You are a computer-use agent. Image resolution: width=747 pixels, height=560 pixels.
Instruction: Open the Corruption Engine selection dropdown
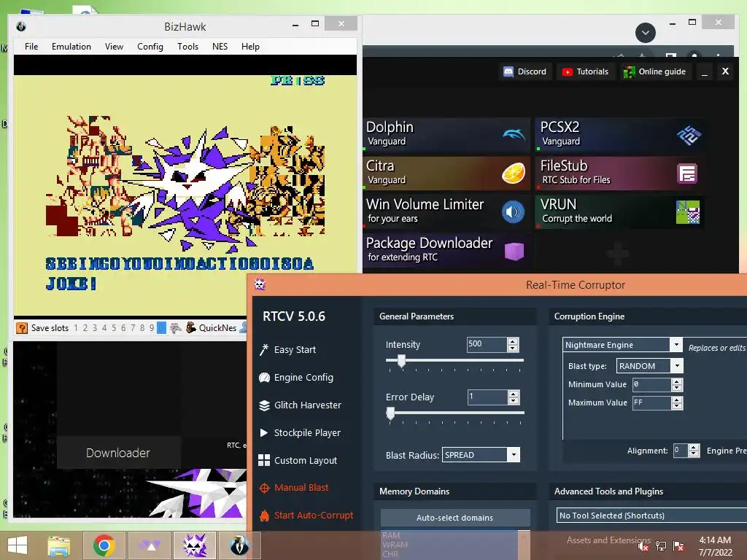point(676,345)
